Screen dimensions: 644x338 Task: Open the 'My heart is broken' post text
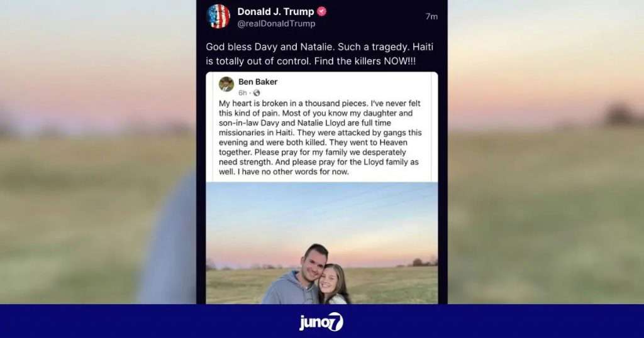[x=320, y=138]
